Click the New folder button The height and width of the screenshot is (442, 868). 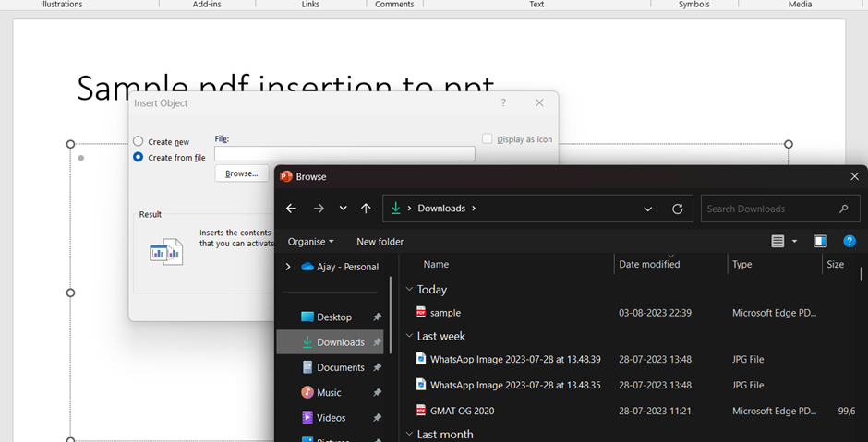pyautogui.click(x=380, y=242)
